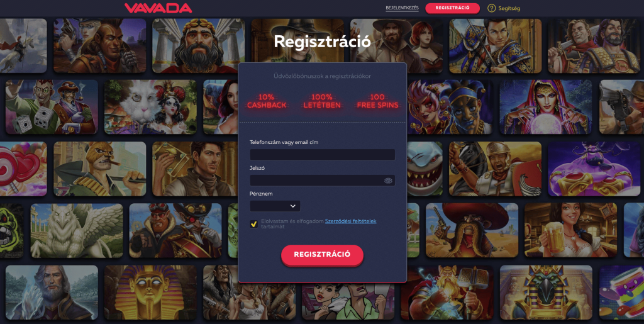Submit the red Regisztráció form button
The image size is (644, 324).
[323, 255]
